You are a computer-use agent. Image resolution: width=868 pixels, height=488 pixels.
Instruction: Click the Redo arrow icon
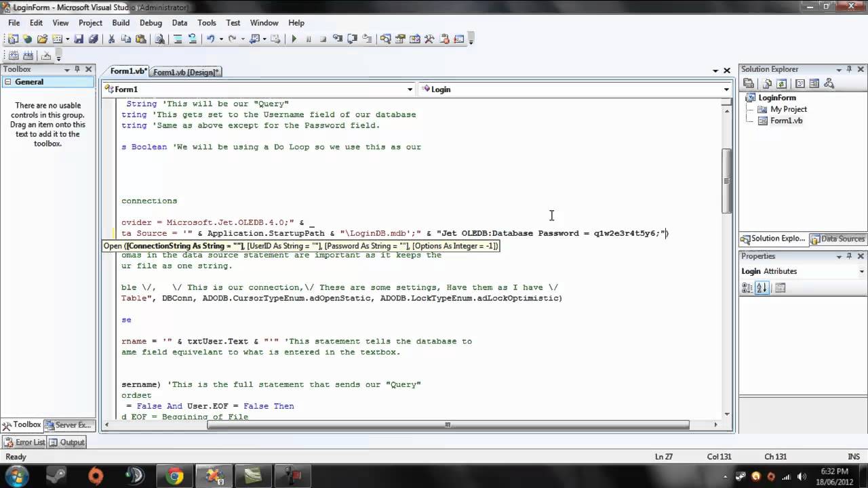pos(233,39)
